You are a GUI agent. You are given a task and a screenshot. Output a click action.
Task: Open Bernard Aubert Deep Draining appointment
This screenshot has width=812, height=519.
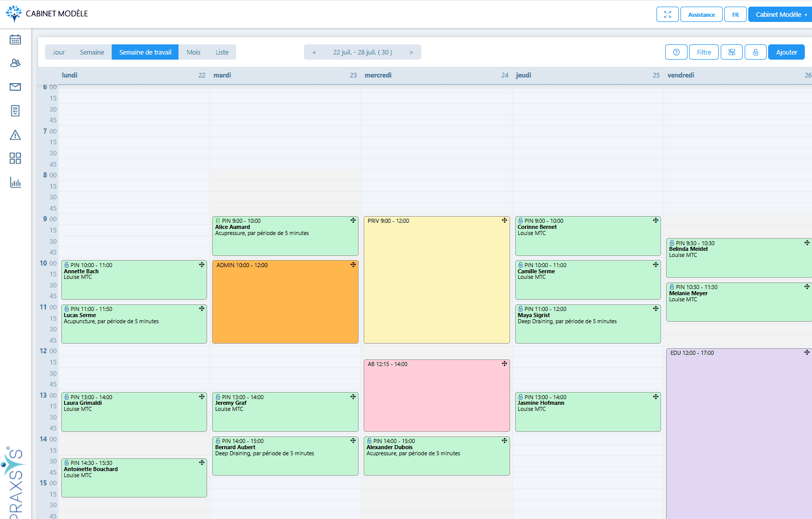(x=285, y=456)
